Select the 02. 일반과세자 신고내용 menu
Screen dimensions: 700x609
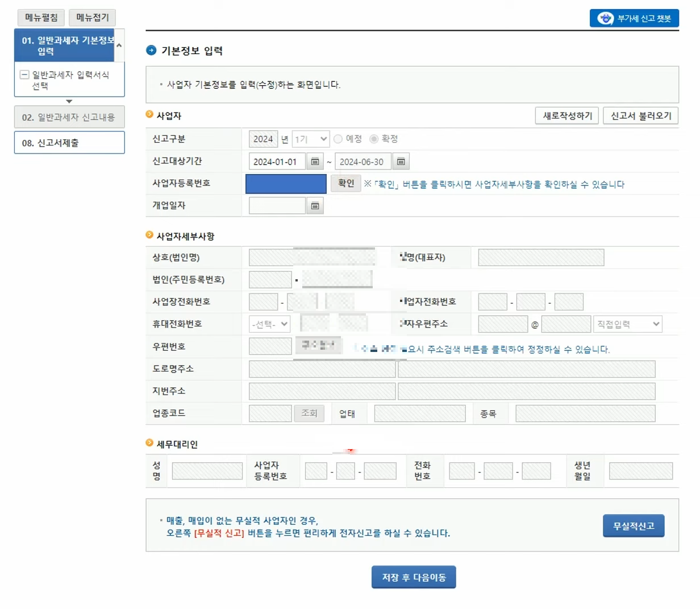coord(69,117)
